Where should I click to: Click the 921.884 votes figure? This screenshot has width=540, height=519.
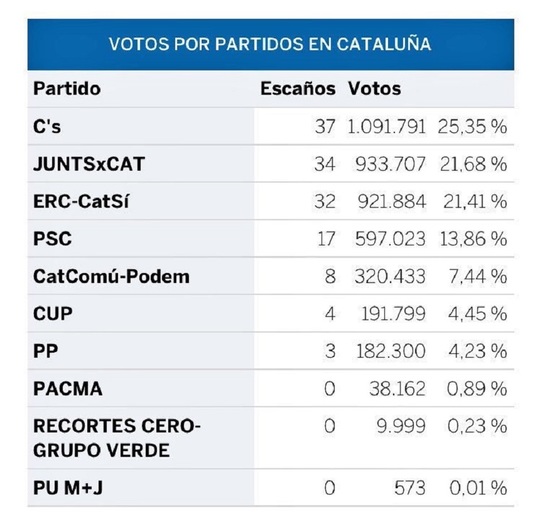click(x=392, y=201)
